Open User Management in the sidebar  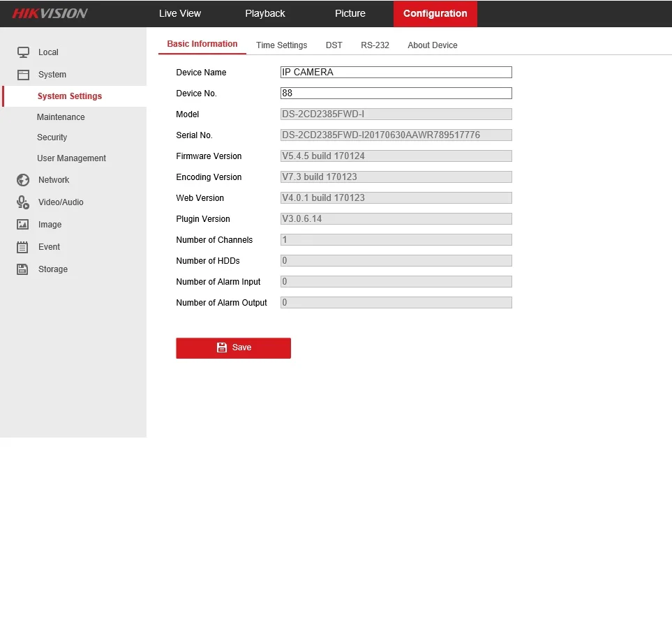click(73, 158)
